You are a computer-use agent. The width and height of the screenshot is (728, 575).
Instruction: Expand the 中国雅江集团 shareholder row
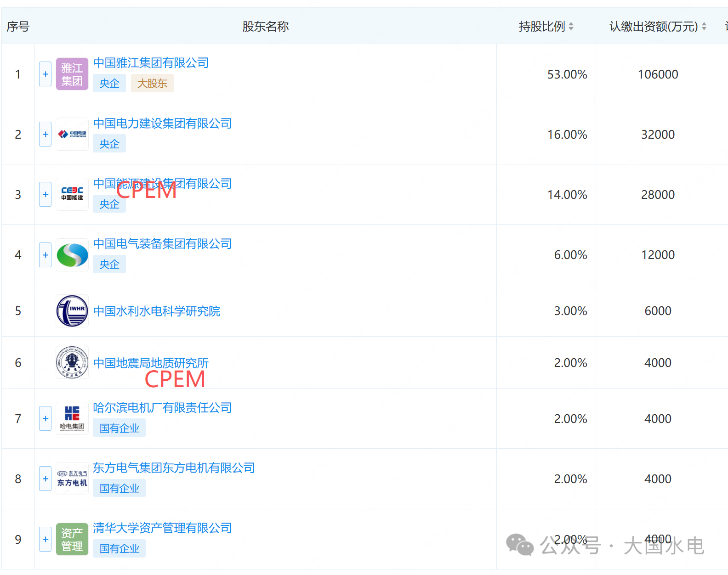45,74
